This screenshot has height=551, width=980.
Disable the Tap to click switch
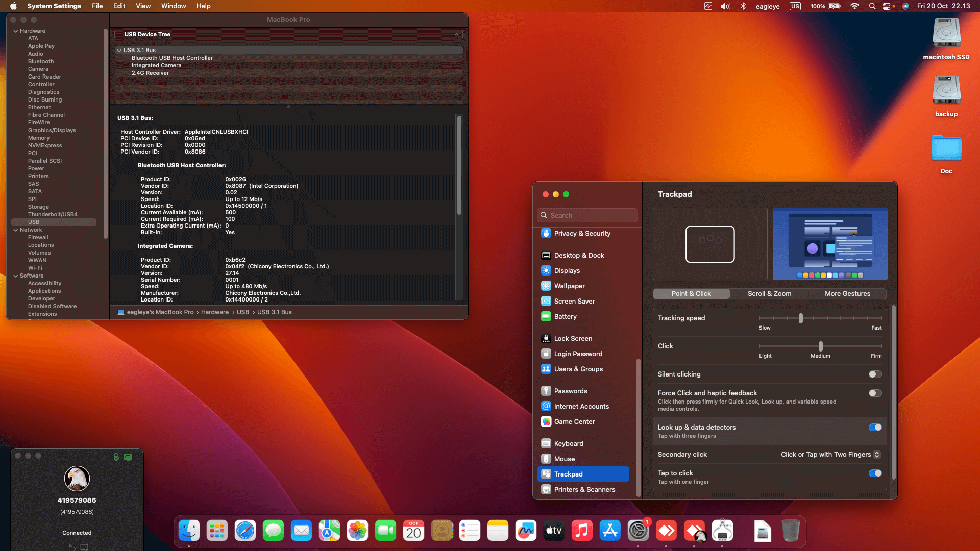coord(875,473)
